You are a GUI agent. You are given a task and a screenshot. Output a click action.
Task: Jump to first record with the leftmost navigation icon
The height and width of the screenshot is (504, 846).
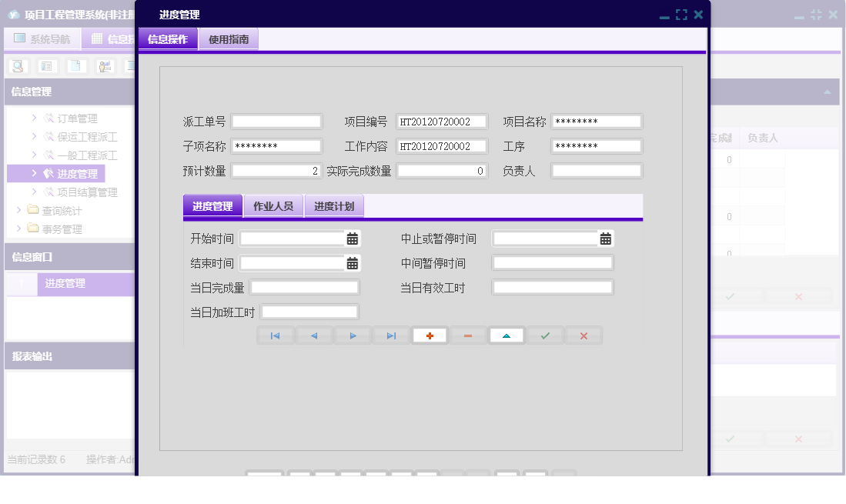(276, 335)
